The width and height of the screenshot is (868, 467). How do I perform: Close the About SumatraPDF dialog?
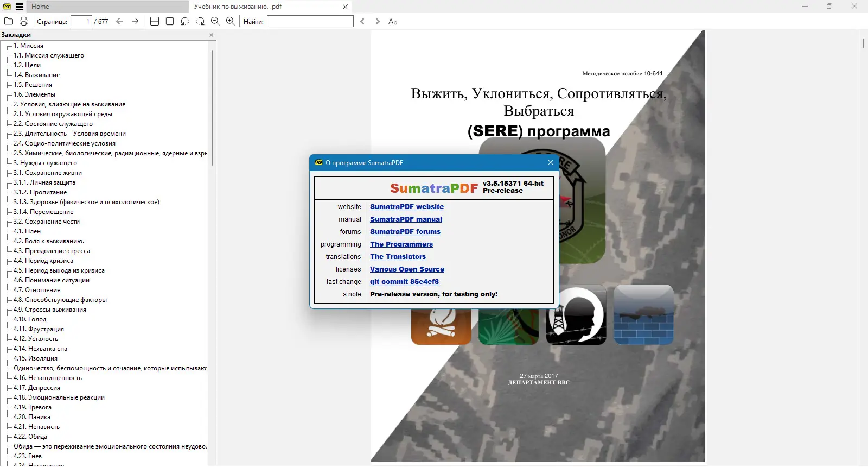coord(551,162)
